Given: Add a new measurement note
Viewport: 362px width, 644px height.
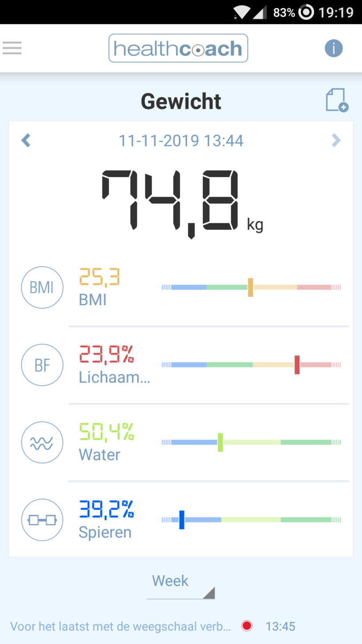Looking at the screenshot, I should [336, 100].
